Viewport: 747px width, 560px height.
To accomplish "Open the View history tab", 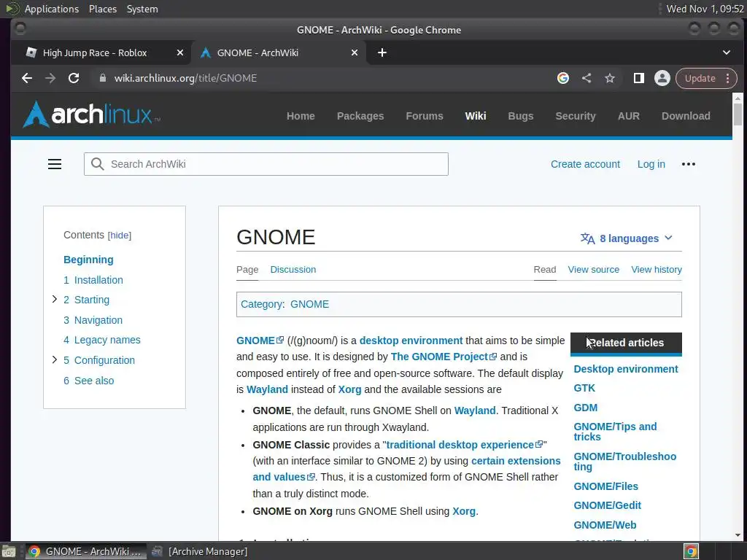I will click(657, 270).
